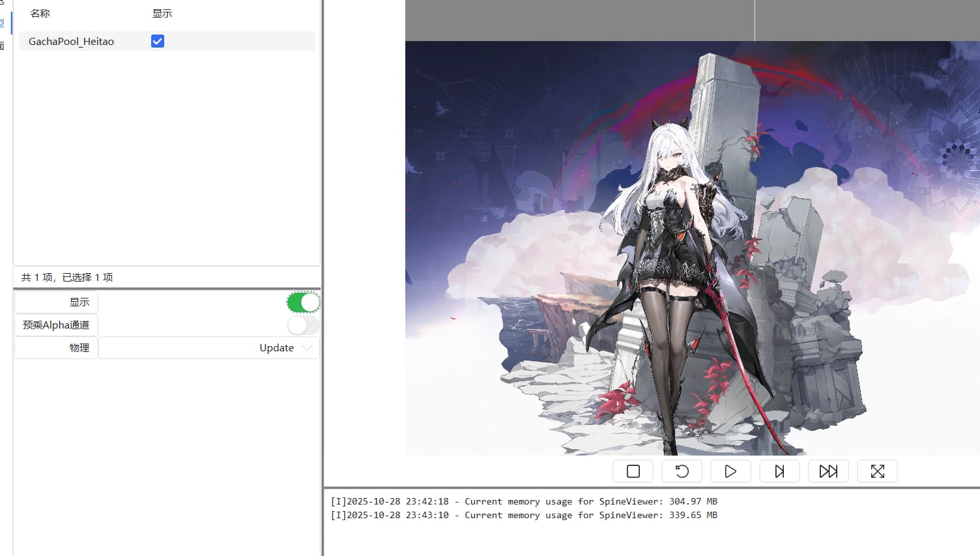This screenshot has height=556, width=980.
Task: Click the latest memory usage log line
Action: 523,516
